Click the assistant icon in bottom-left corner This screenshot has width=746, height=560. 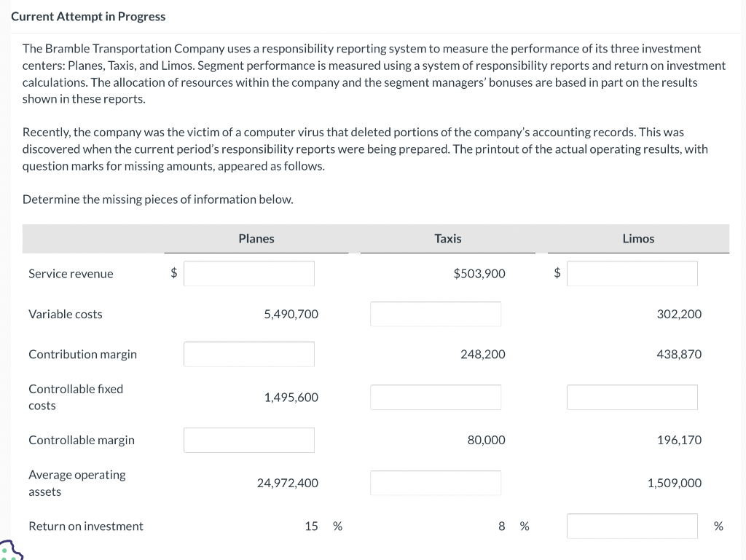tap(10, 552)
